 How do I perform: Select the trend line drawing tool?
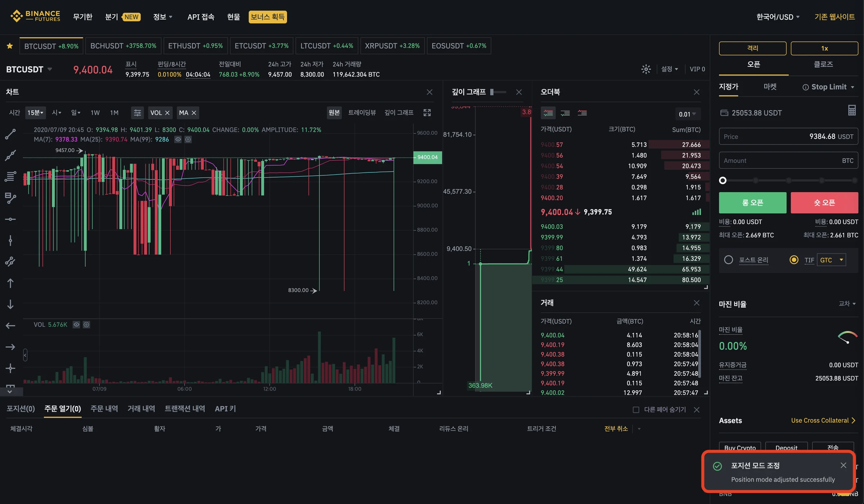pos(10,134)
